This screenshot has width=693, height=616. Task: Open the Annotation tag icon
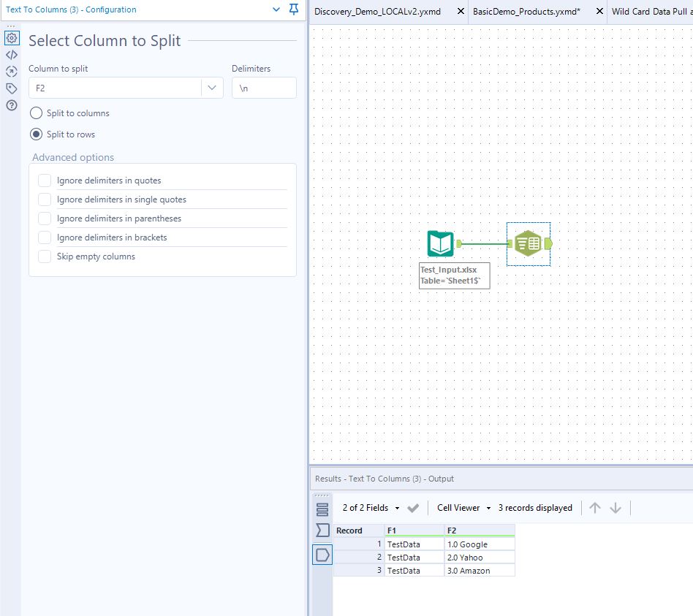click(11, 88)
